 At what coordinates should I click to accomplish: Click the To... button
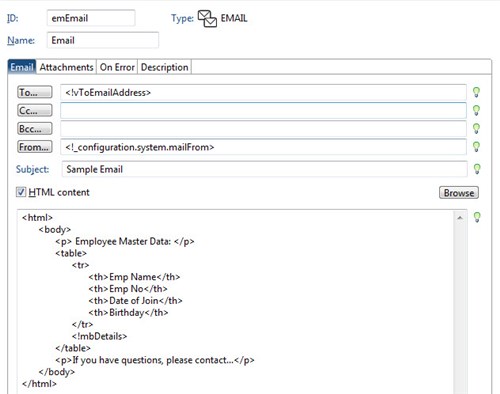(35, 92)
